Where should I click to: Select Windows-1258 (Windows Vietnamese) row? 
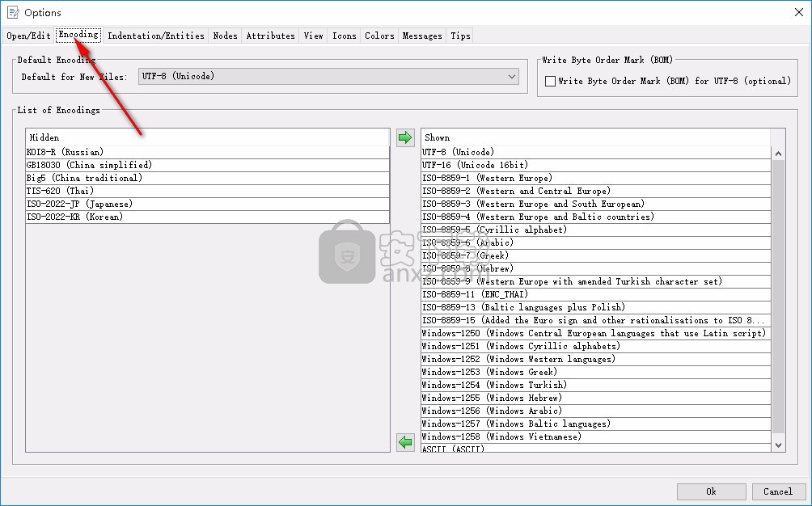click(596, 436)
